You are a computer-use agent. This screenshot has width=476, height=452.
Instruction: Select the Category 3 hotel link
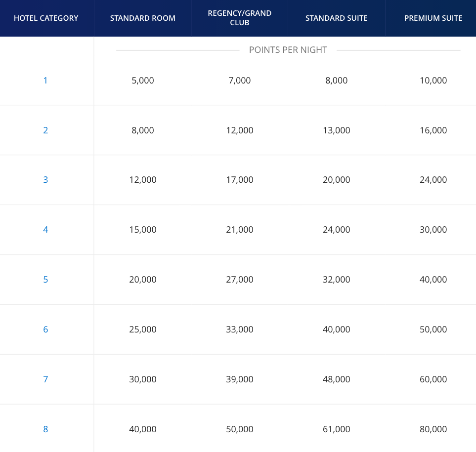click(x=45, y=180)
